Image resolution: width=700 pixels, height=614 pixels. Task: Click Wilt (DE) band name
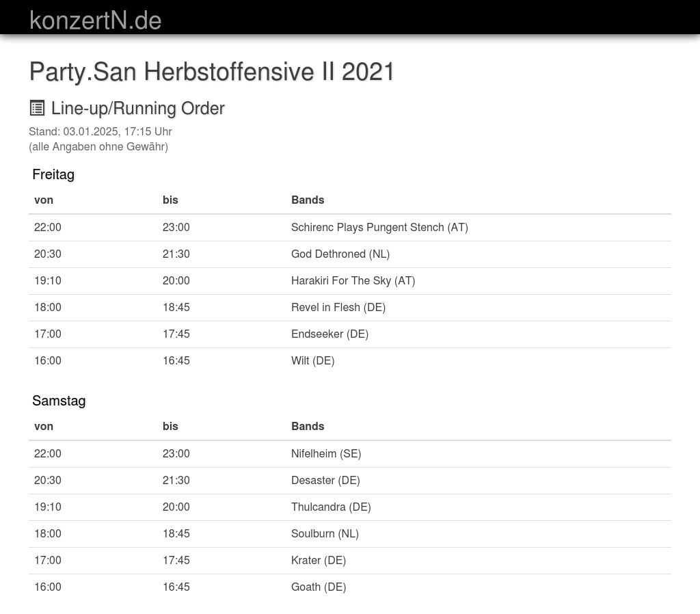click(x=312, y=360)
